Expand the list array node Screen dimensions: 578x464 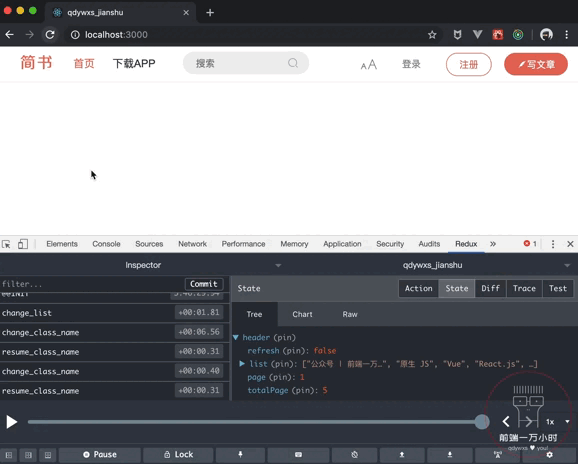click(242, 364)
